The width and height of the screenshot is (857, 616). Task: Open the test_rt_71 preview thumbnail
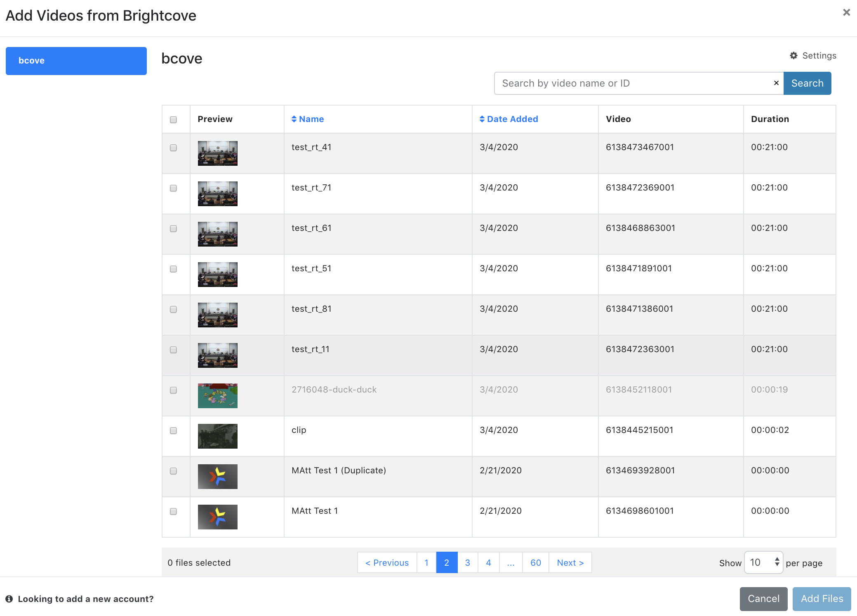pos(218,194)
